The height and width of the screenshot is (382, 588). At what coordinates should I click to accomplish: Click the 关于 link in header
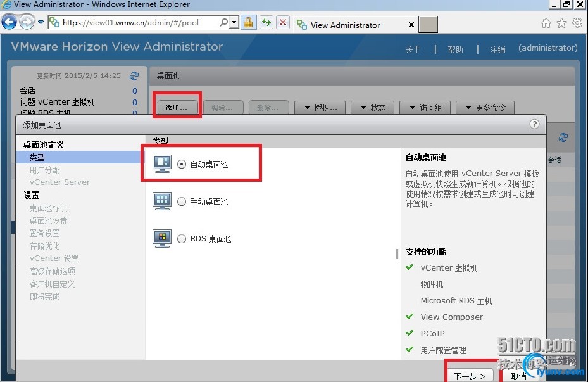pyautogui.click(x=413, y=49)
